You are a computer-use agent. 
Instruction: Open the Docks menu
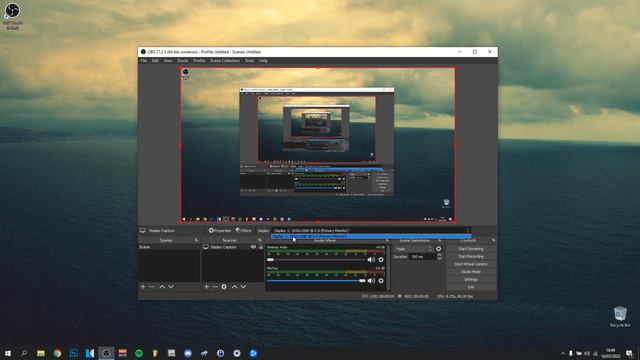(x=182, y=60)
